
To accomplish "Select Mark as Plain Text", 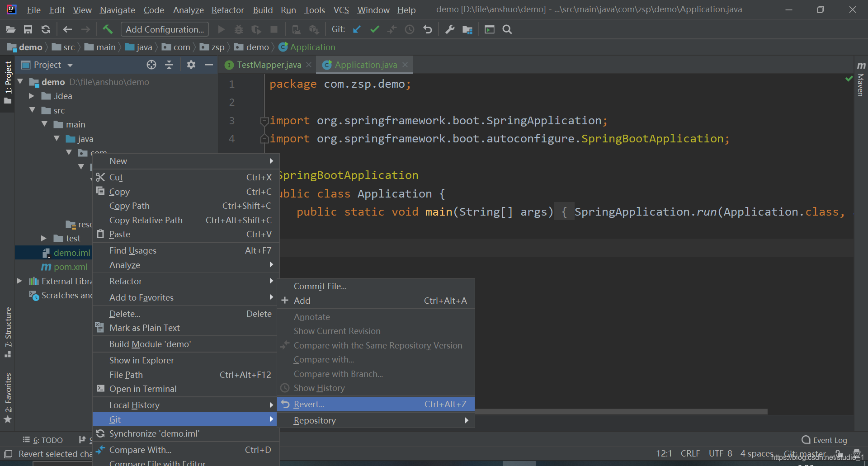I will coord(186,328).
